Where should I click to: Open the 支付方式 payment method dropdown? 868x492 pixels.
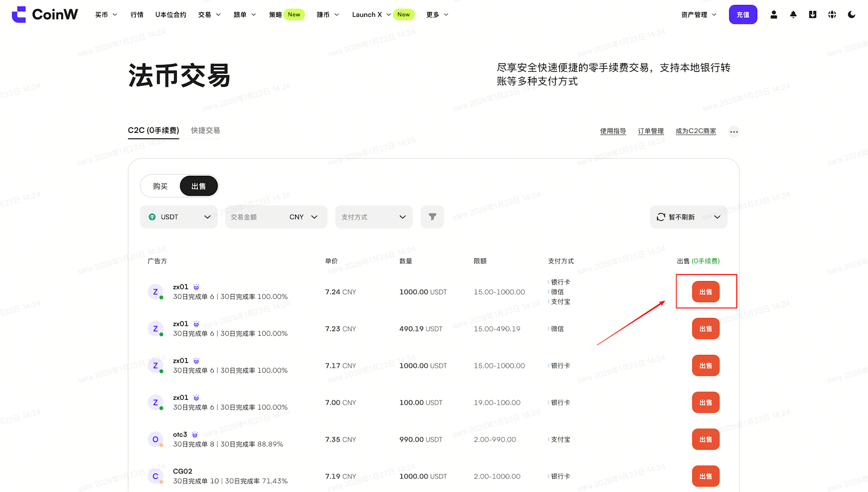coord(373,217)
